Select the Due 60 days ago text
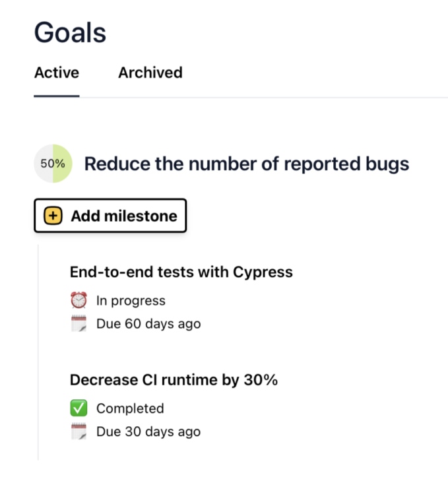 148,324
